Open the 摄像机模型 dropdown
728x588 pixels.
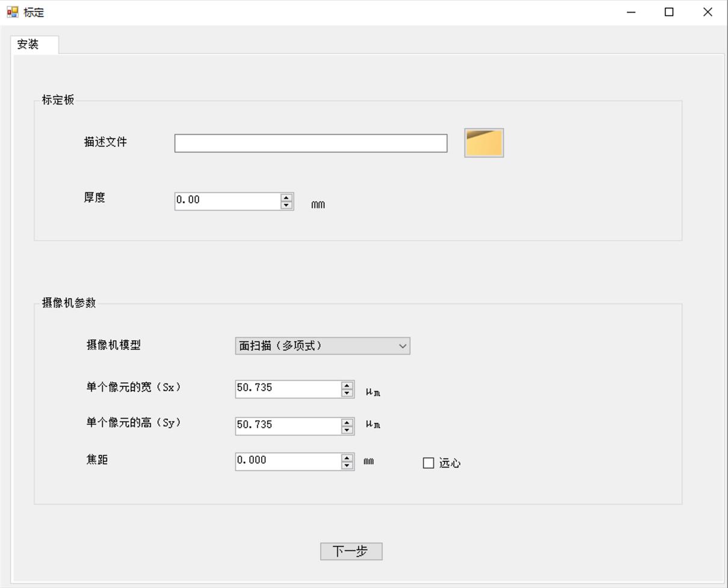pos(322,345)
